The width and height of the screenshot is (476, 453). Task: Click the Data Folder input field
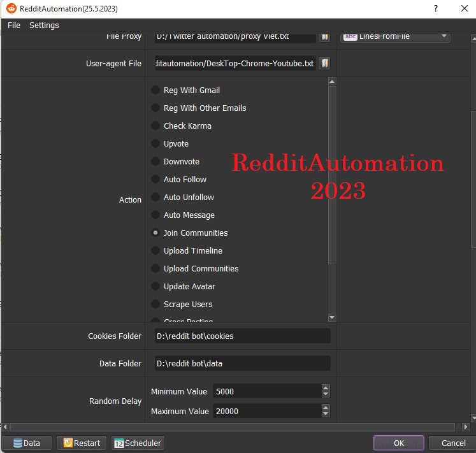[x=243, y=363]
